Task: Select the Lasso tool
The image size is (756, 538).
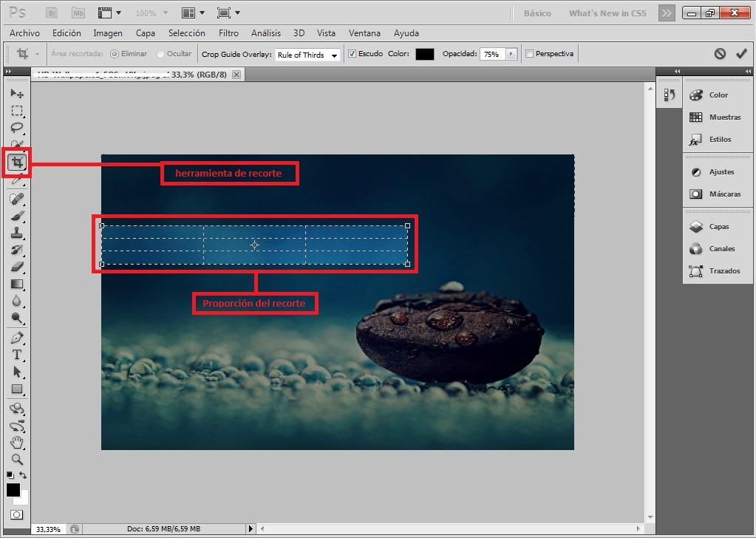Action: coord(17,128)
